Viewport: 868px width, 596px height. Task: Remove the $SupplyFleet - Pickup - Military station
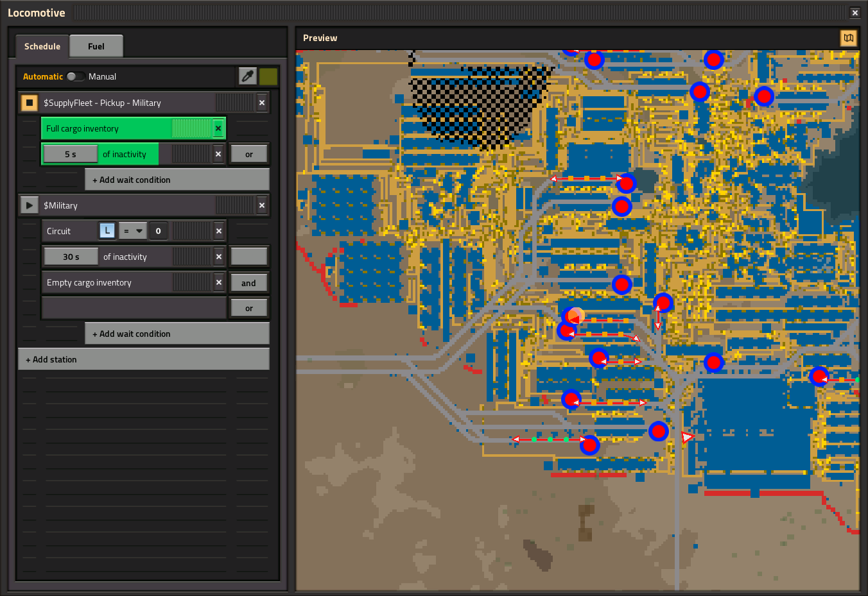tap(262, 103)
